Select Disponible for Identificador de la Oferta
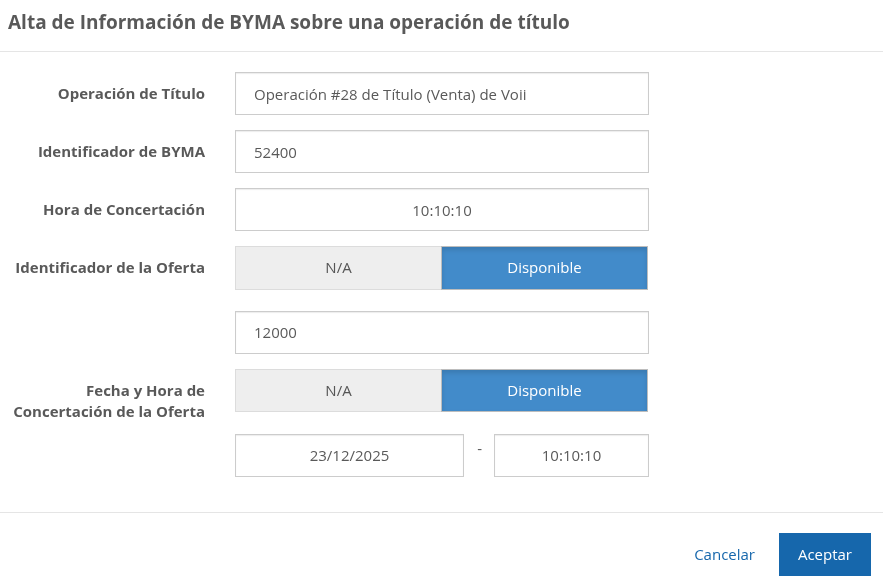This screenshot has width=883, height=586. click(x=544, y=268)
